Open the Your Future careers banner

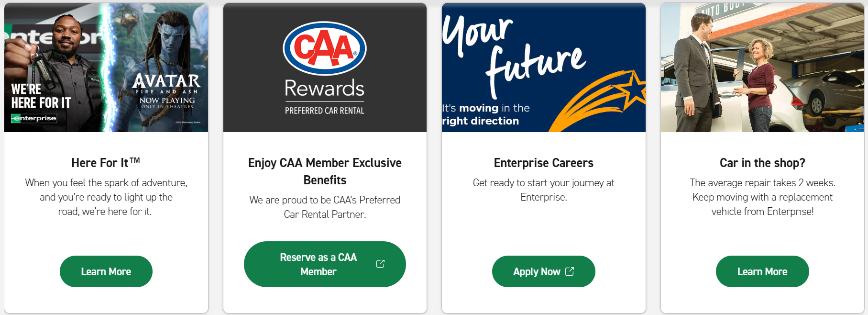pyautogui.click(x=544, y=67)
